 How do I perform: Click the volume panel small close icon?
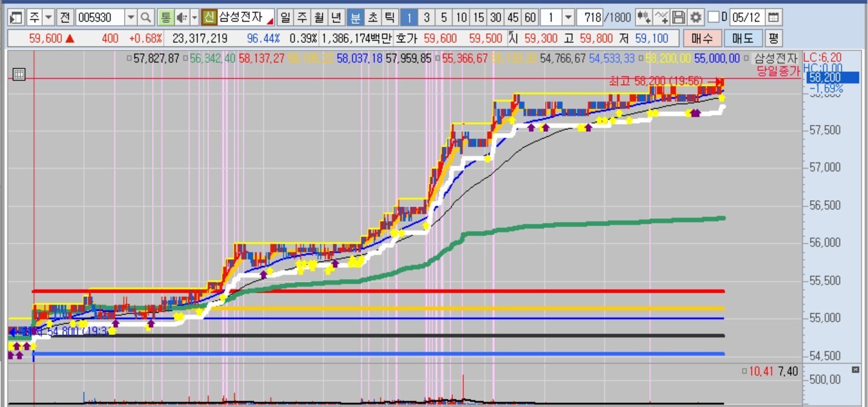click(855, 370)
